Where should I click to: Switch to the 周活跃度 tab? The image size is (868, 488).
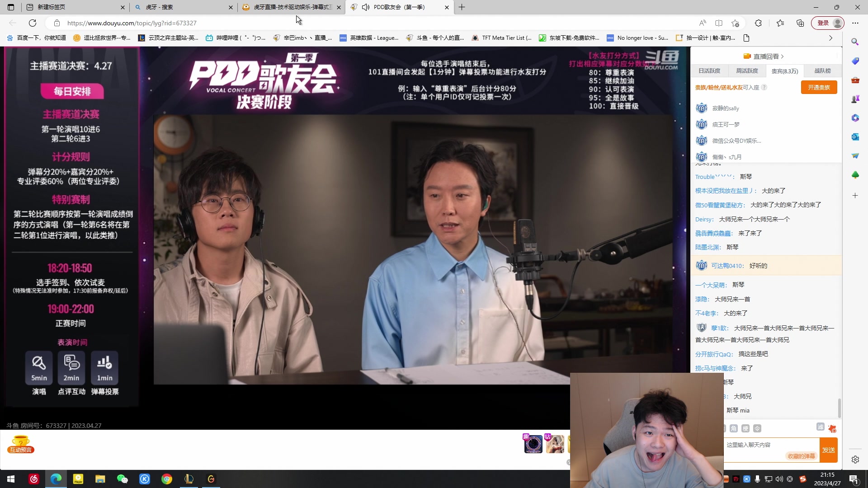(x=747, y=71)
